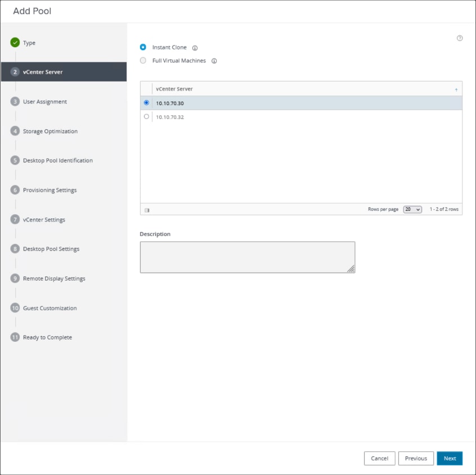Select the 10.10.70.32 vCenter Server radio button
476x475 pixels.
(x=146, y=117)
